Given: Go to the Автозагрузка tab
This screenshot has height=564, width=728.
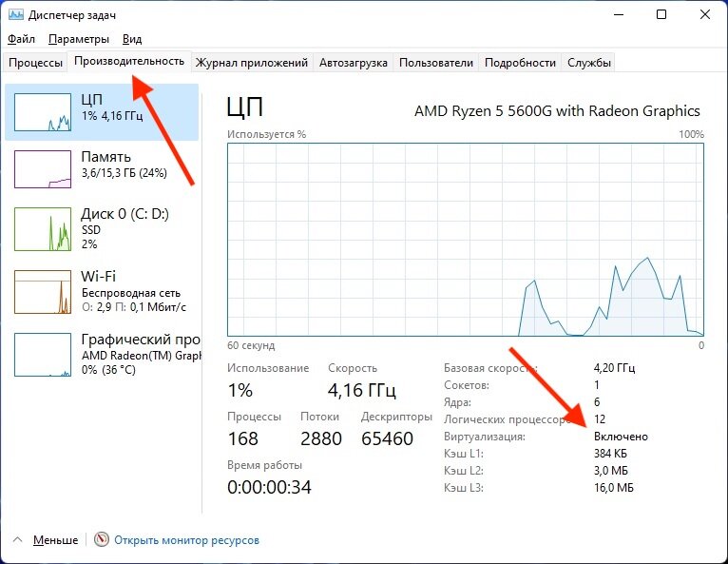Looking at the screenshot, I should tap(353, 63).
